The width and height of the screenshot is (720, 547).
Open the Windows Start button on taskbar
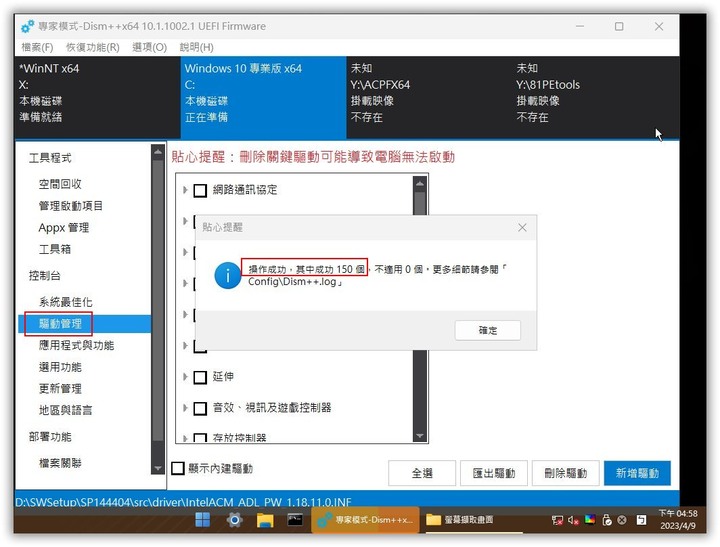coord(202,520)
